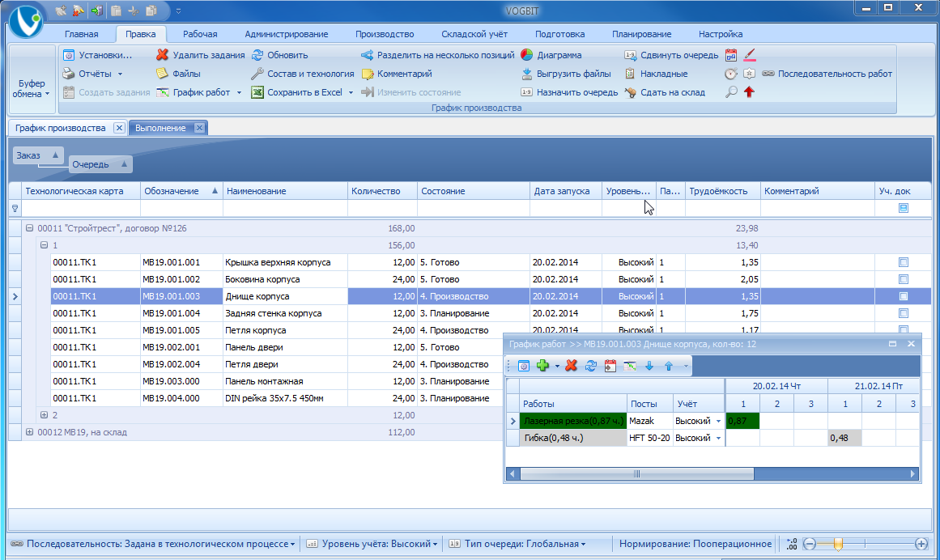Click the red up-arrow icon in the ribbon
Image resolution: width=940 pixels, height=560 pixels.
(x=750, y=92)
